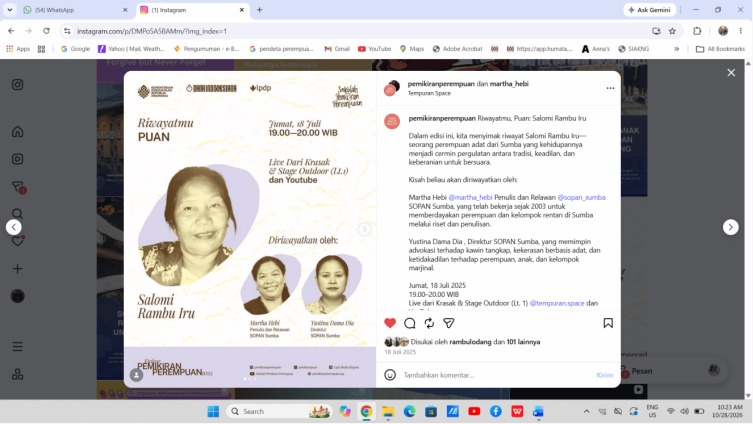Launch Microsoft Edge from taskbar

(409, 412)
